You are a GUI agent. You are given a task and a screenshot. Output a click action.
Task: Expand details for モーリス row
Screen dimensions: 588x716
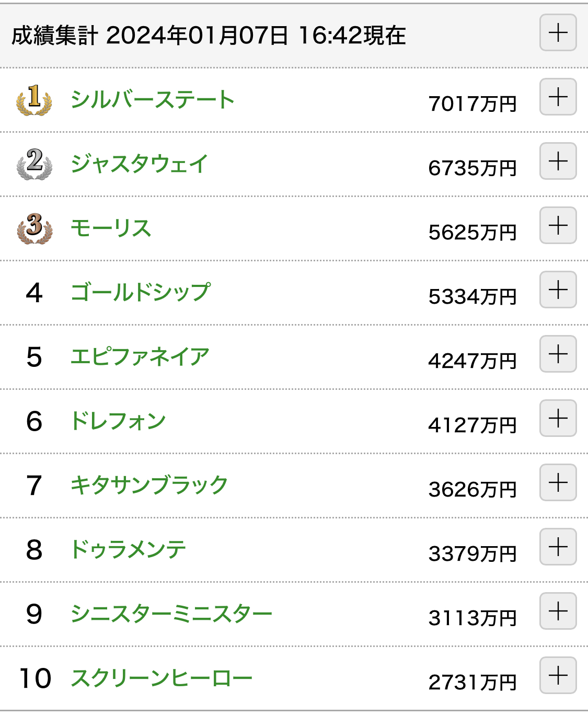tap(558, 225)
